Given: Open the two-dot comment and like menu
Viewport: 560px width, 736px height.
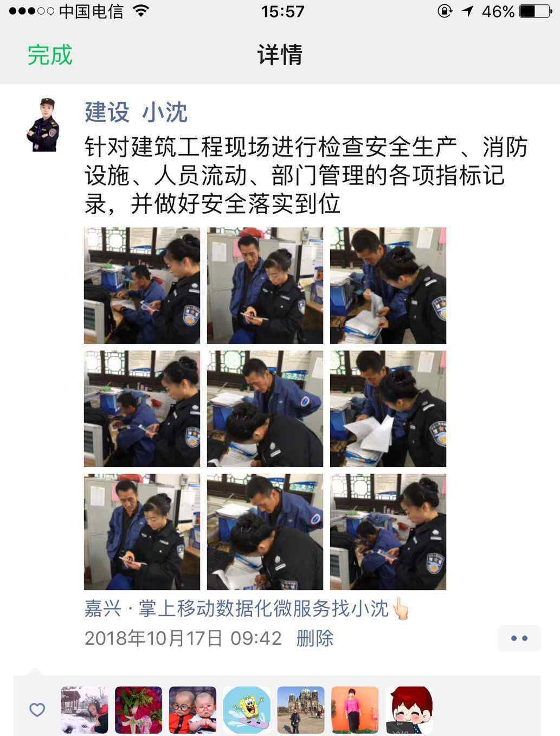Looking at the screenshot, I should (519, 638).
